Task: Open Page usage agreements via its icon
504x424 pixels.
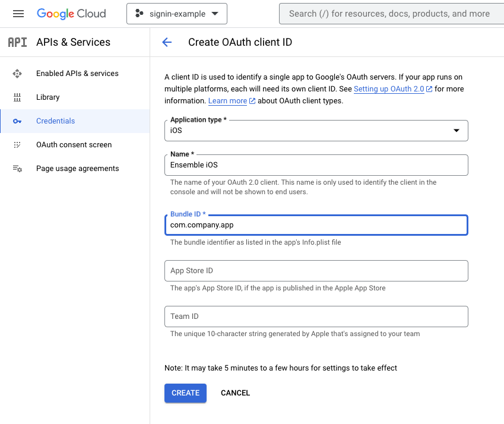Action: pyautogui.click(x=17, y=168)
